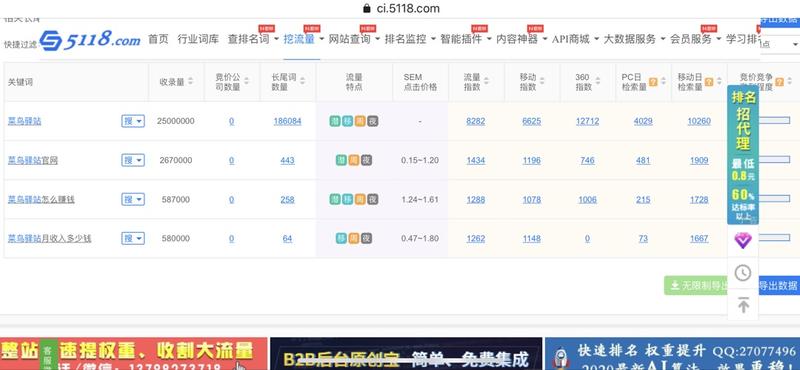Click the 排名招代理 side advertisement
Viewport: 800px width, 370px height.
743,155
